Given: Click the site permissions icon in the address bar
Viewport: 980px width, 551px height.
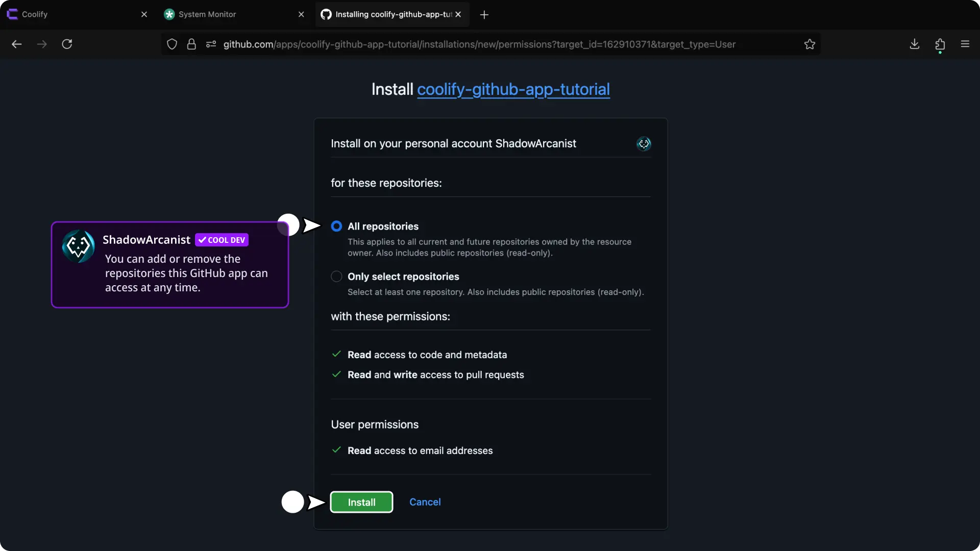Looking at the screenshot, I should pos(211,44).
